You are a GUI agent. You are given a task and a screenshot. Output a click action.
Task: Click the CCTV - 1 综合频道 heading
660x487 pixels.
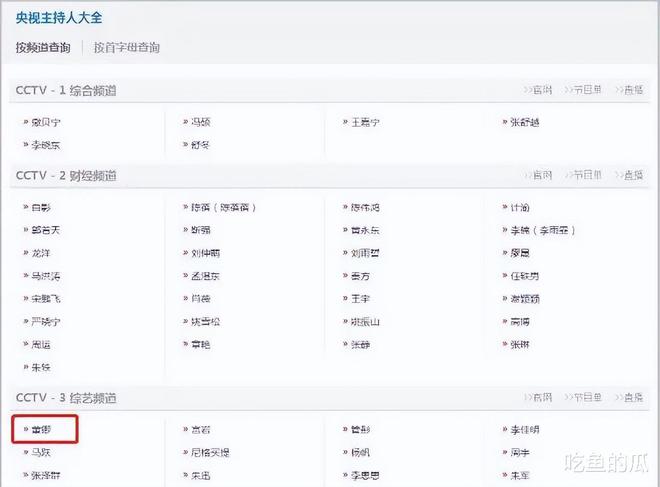pyautogui.click(x=66, y=90)
